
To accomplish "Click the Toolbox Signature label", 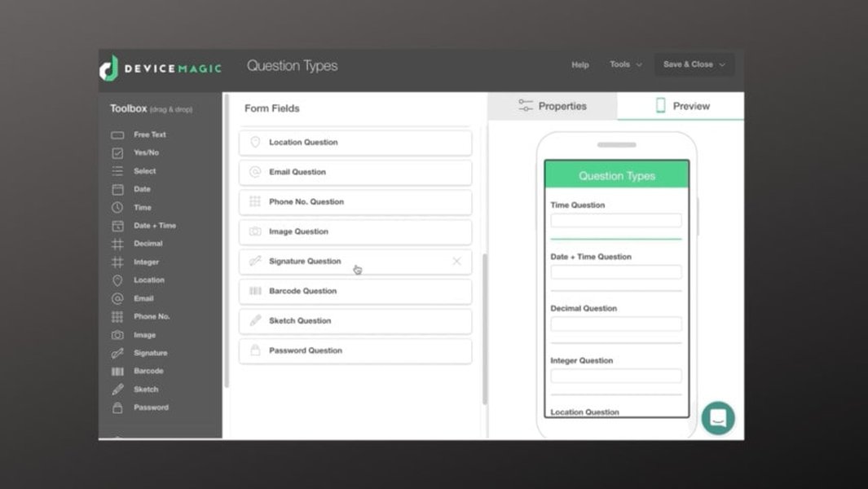I will 151,354.
